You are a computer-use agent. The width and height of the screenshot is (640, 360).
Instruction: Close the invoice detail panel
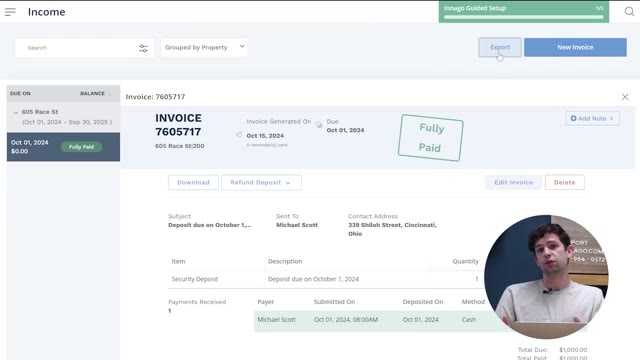coord(625,97)
